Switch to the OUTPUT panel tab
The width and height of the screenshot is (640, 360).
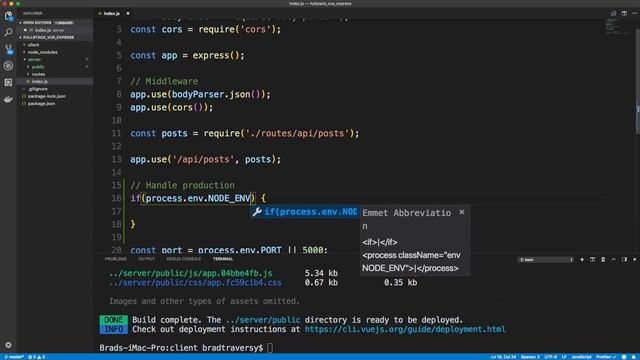tap(146, 259)
